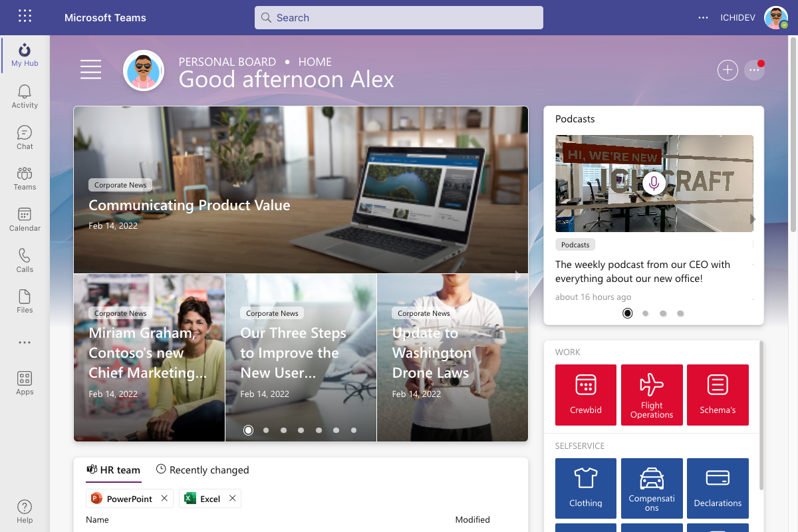
Task: Click the Excel filter chip label
Action: 210,499
